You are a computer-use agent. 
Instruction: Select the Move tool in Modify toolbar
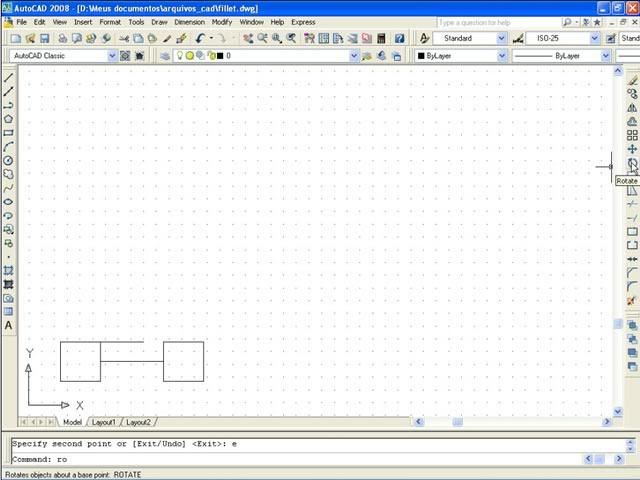pyautogui.click(x=632, y=149)
